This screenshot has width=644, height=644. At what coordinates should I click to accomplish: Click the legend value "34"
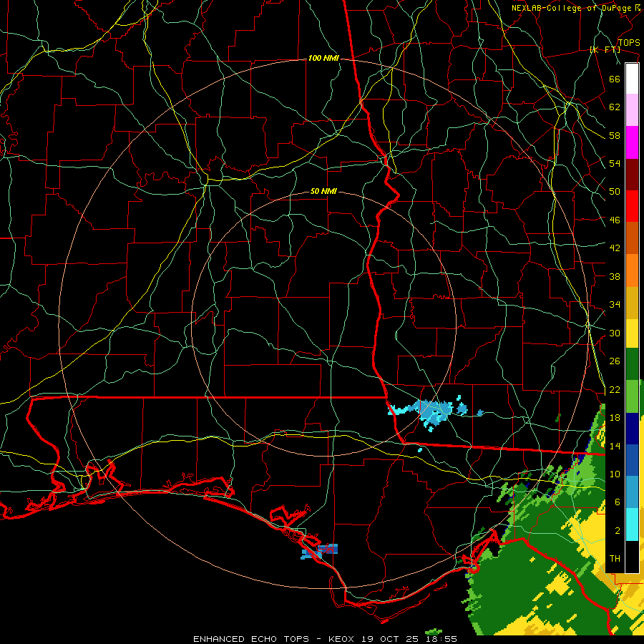[615, 305]
